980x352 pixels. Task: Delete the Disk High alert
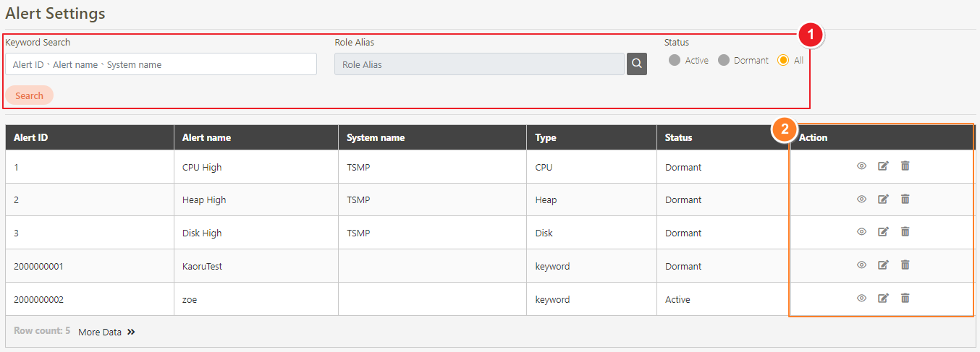point(905,232)
